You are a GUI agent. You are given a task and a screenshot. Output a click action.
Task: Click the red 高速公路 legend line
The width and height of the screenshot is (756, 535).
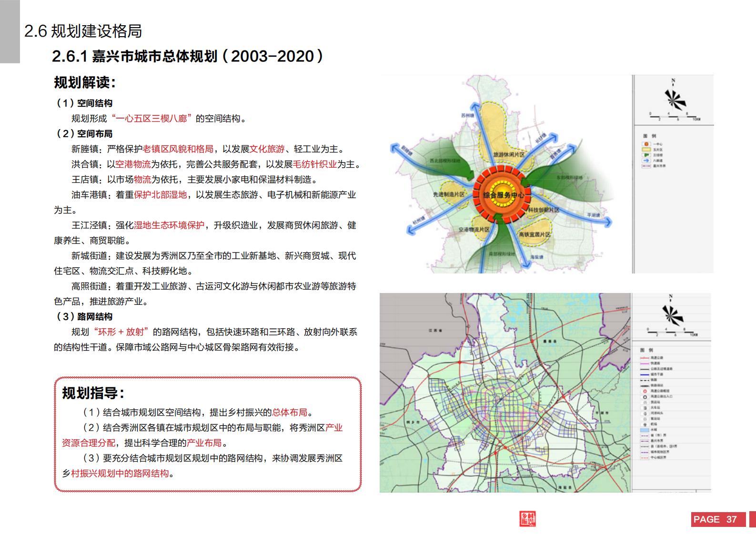(645, 357)
